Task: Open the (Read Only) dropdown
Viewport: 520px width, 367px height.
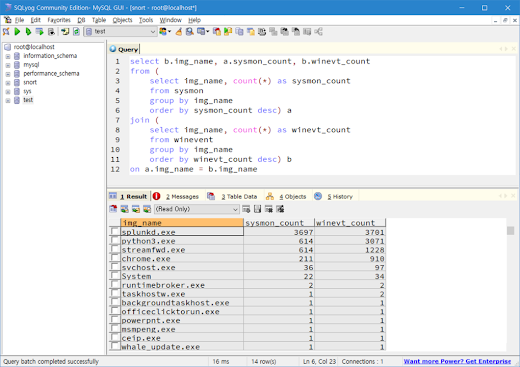Action: [x=196, y=209]
